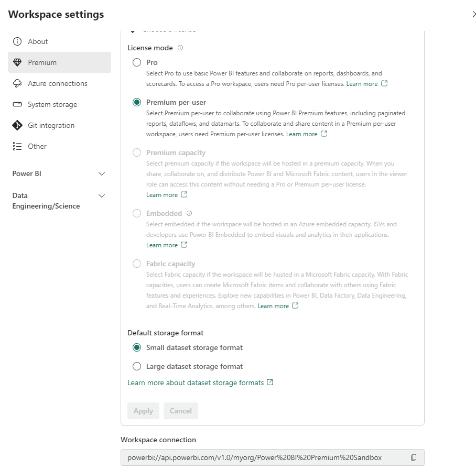Viewport: 476px width, 470px height.
Task: Click Learn more about dataset storage formats
Action: (x=197, y=383)
